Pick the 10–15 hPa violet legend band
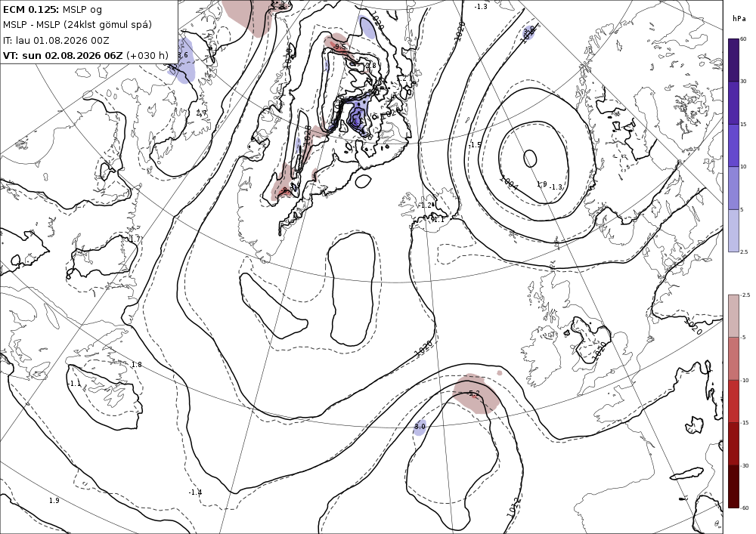Image resolution: width=756 pixels, height=534 pixels. coord(733,146)
